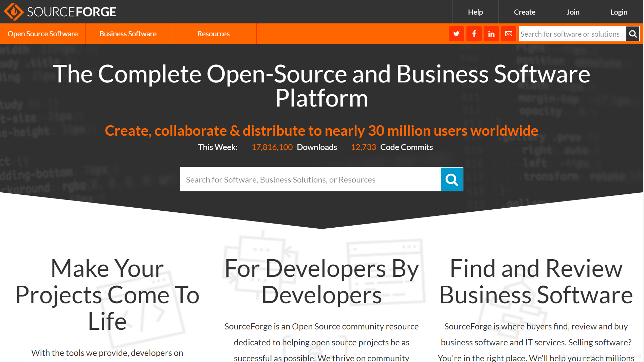Focus the main Search for Software, Business Solutions field

click(311, 179)
